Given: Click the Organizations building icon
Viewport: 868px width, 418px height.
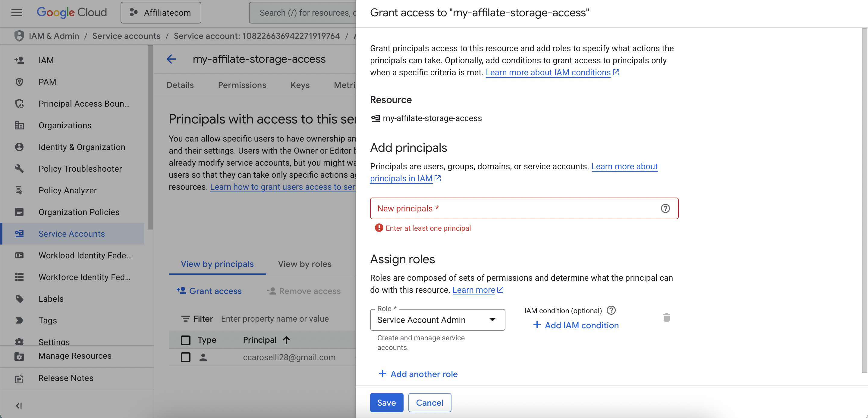Looking at the screenshot, I should (19, 125).
